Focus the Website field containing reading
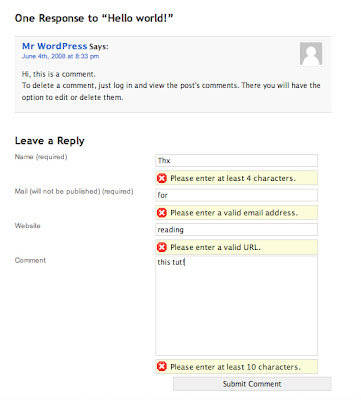 click(x=237, y=230)
